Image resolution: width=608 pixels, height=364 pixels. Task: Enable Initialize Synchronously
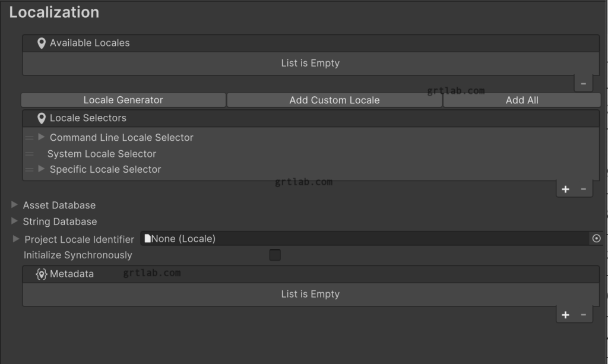click(x=274, y=255)
